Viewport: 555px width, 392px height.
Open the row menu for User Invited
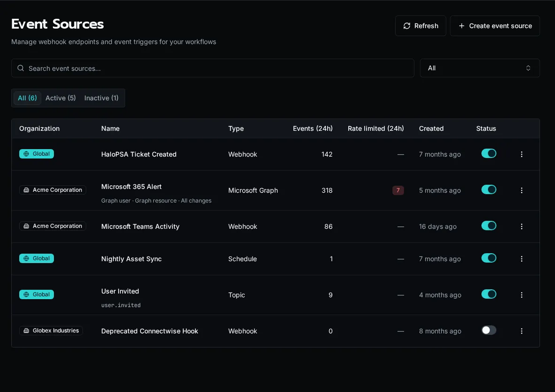coord(521,295)
